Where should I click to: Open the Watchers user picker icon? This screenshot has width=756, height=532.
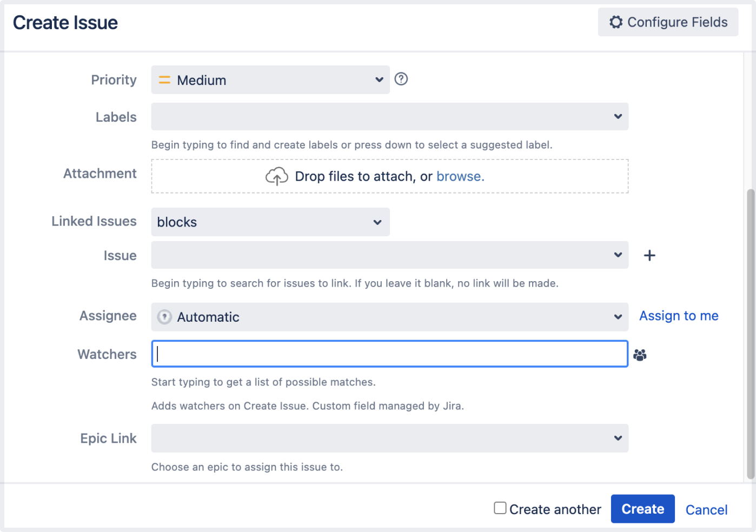click(640, 355)
